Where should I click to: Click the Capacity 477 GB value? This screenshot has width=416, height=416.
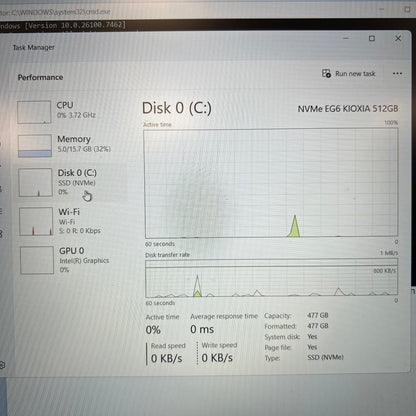318,315
